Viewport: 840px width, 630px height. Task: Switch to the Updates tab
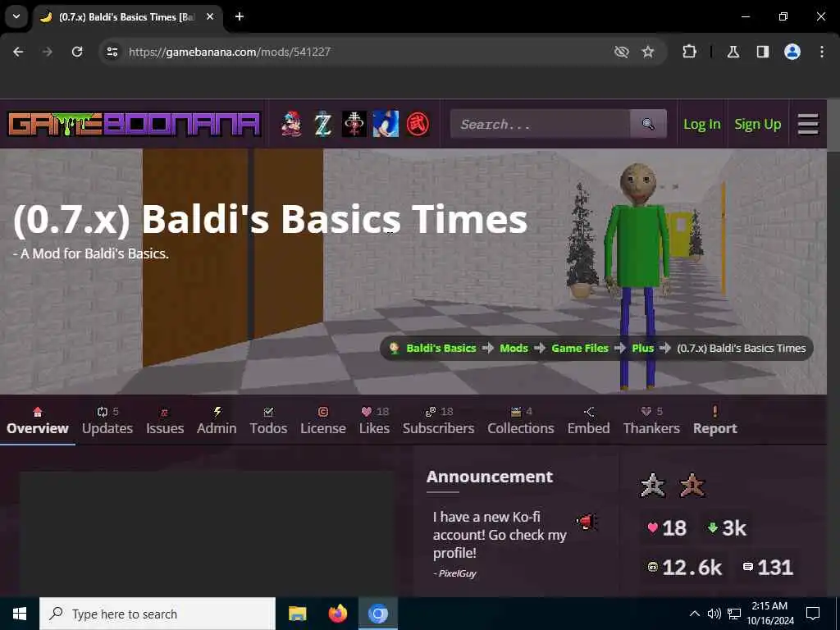[x=107, y=421]
